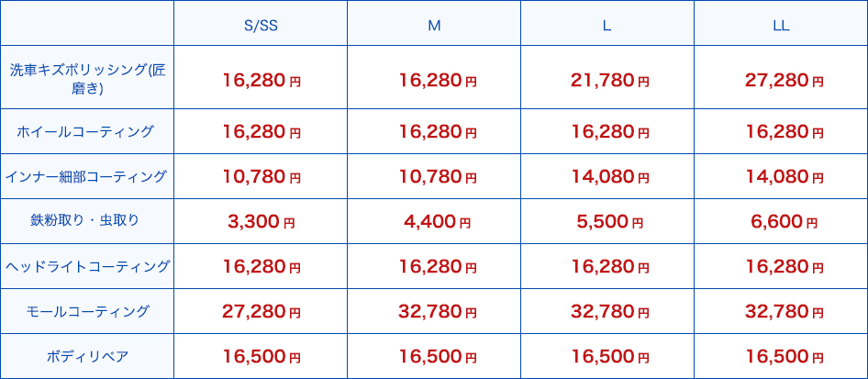Click the 5,500円 price in L column
The height and width of the screenshot is (379, 868).
coord(609,222)
